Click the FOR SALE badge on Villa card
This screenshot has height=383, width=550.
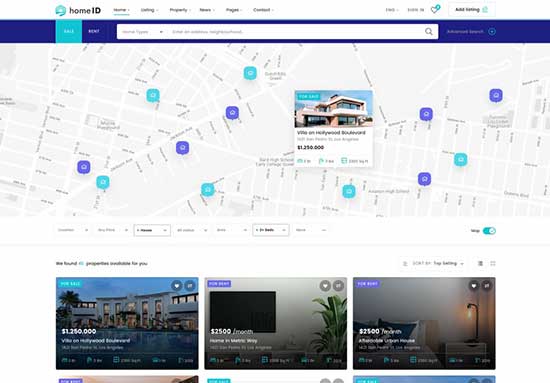70,284
